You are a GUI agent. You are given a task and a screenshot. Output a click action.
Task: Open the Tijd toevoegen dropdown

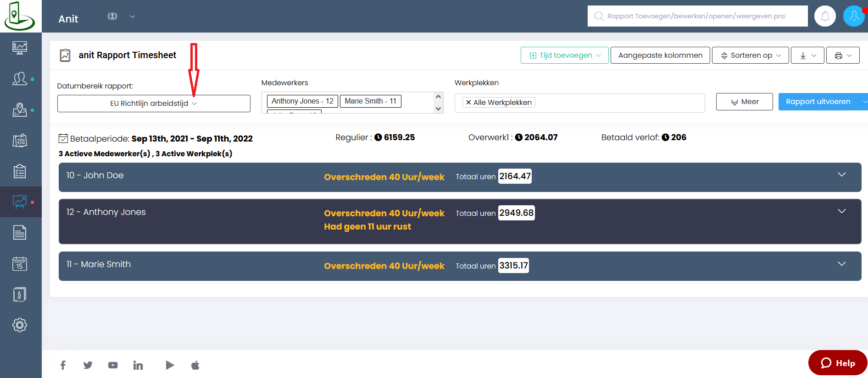click(564, 55)
